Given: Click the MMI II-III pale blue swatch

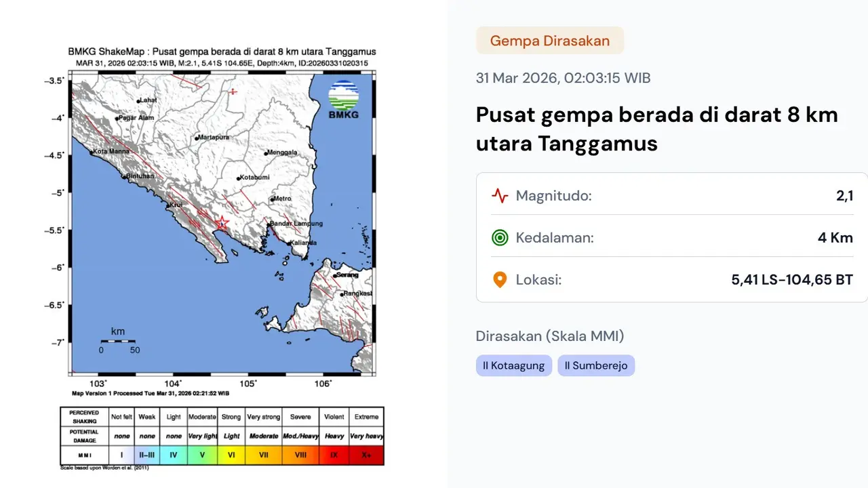Looking at the screenshot, I should (x=147, y=455).
